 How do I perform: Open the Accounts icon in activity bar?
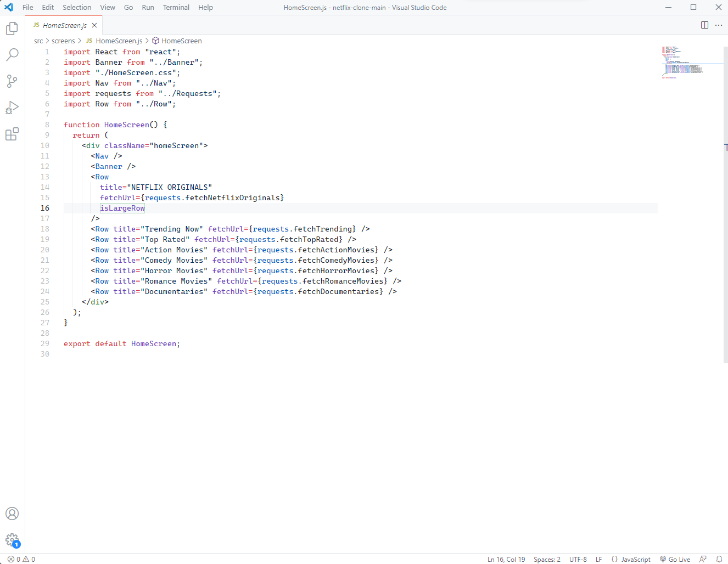click(12, 514)
